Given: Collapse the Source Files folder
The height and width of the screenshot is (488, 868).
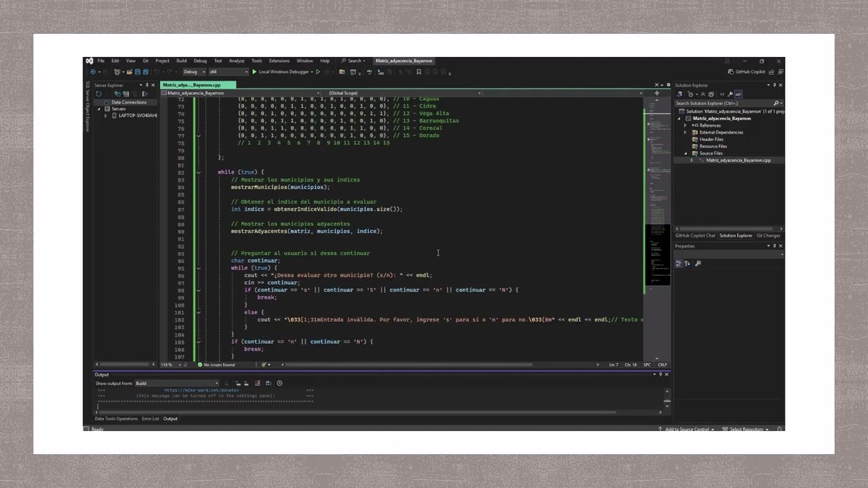Looking at the screenshot, I should tap(686, 153).
